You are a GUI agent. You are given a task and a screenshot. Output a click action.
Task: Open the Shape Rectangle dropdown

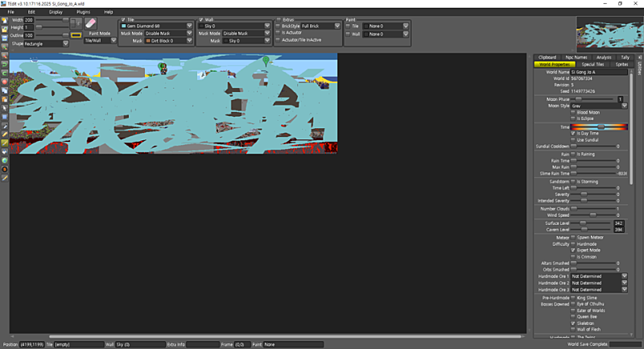coord(46,44)
